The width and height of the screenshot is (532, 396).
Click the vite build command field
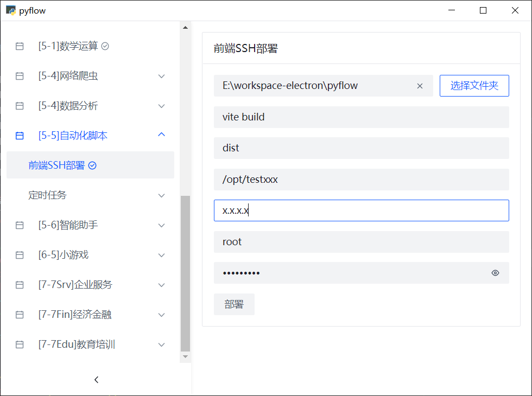point(361,117)
